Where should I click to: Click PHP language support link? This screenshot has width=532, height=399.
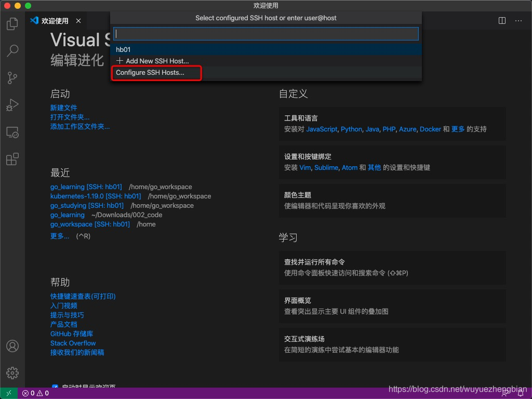pos(389,129)
